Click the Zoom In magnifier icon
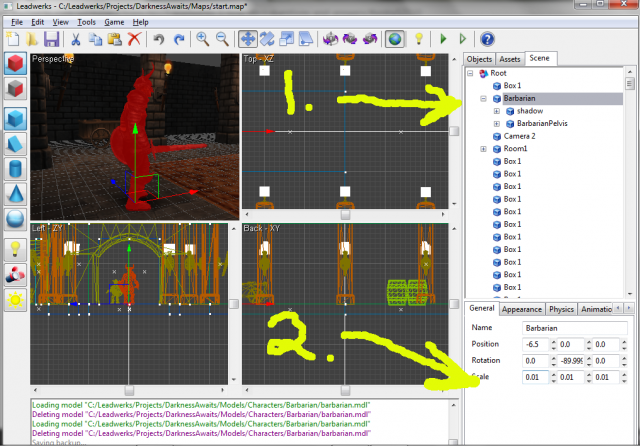 202,39
